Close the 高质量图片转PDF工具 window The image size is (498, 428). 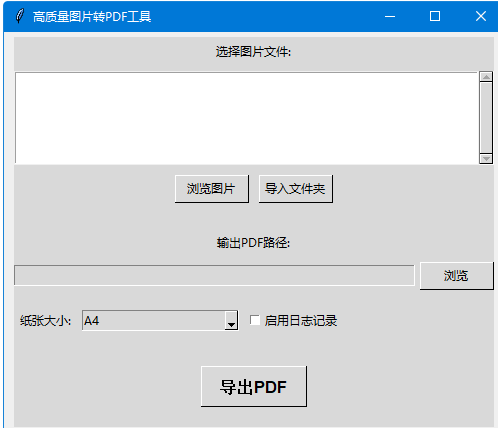coord(481,16)
